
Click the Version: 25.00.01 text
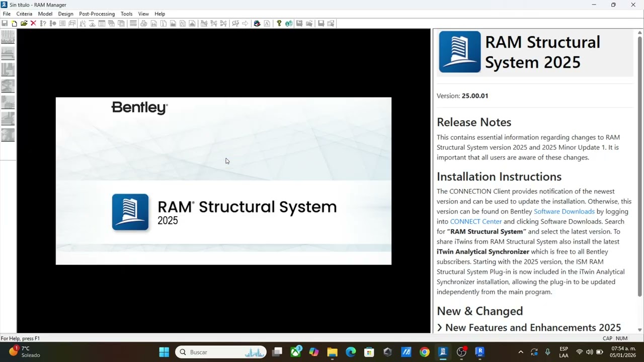click(462, 96)
